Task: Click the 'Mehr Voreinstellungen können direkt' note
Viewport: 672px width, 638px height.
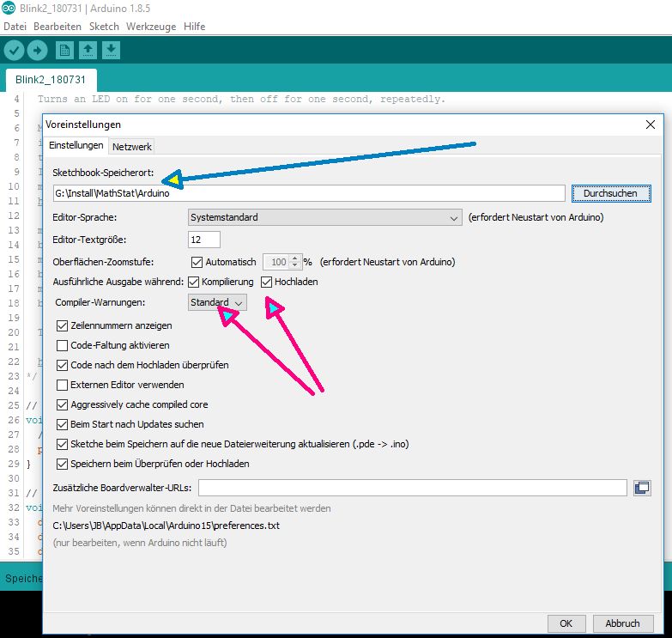Action: 191,508
